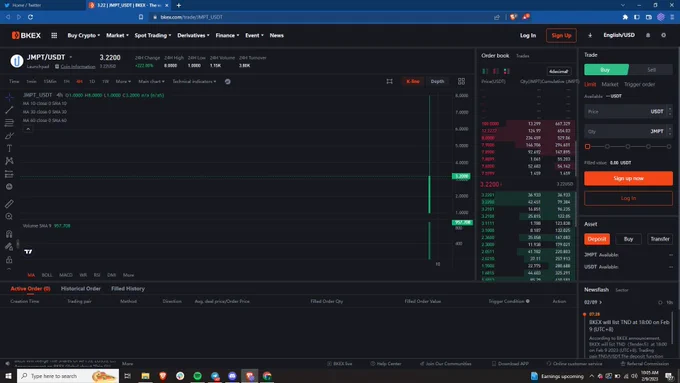The width and height of the screenshot is (680, 383).
Task: Click the download app icon in header
Action: [590, 36]
